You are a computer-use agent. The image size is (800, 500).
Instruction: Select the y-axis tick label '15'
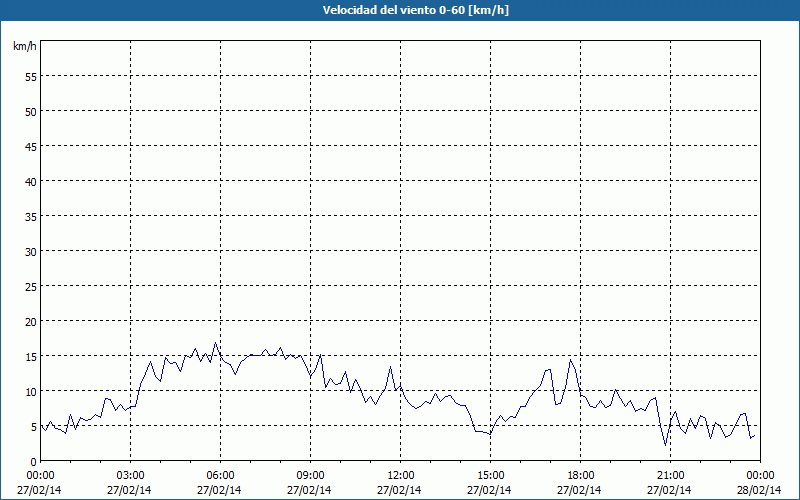(31, 357)
